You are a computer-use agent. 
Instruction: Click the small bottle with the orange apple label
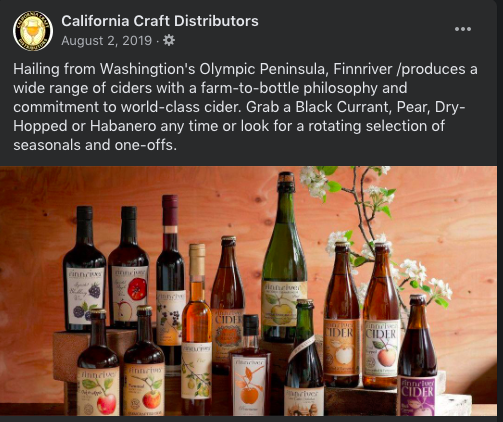click(250, 365)
